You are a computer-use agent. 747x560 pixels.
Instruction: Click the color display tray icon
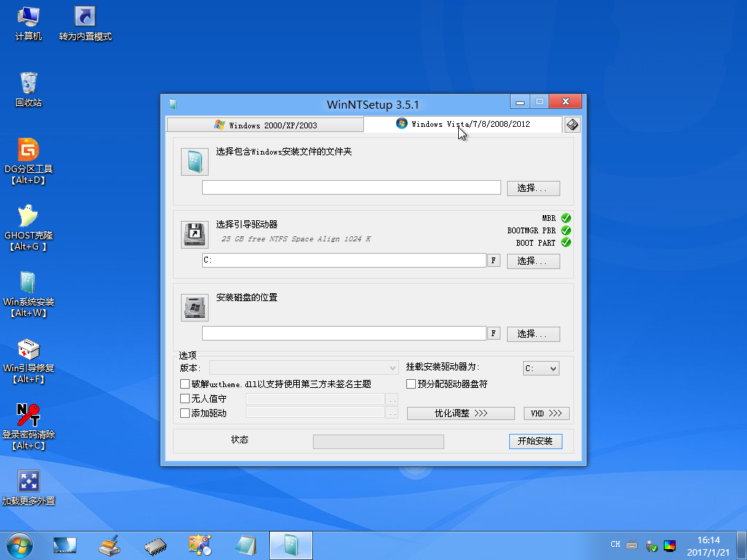pos(670,545)
